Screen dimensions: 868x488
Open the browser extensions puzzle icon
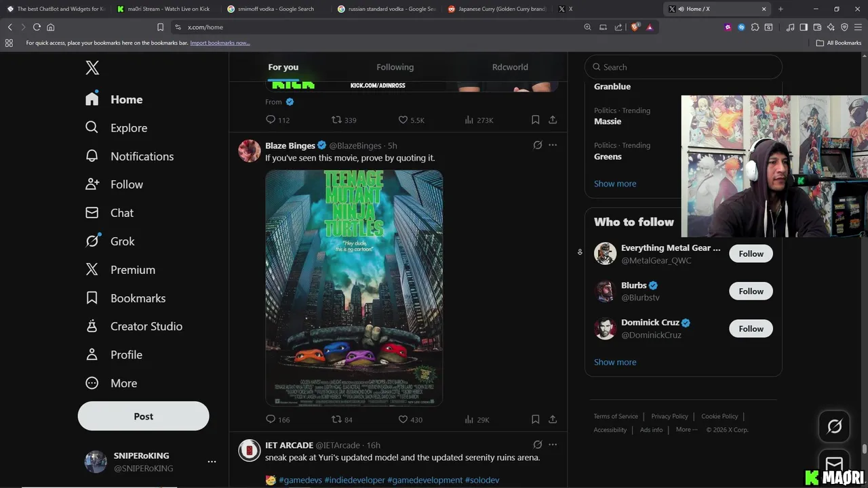[755, 27]
